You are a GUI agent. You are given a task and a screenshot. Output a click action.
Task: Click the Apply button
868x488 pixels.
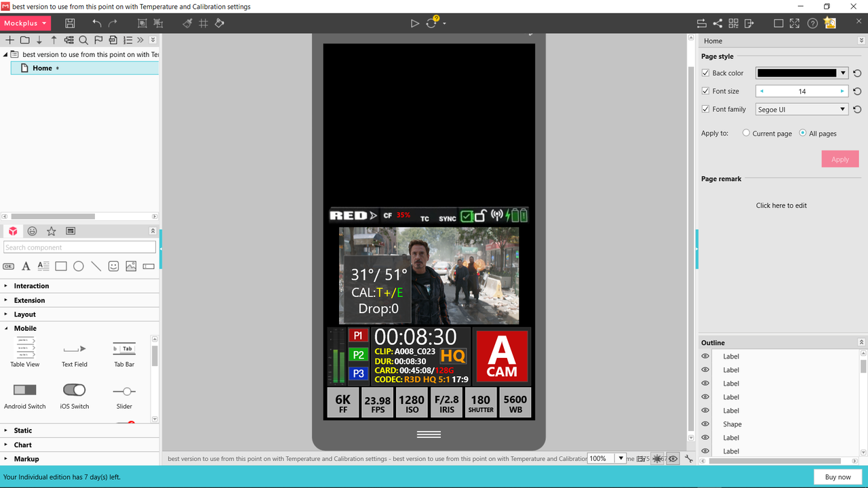840,159
